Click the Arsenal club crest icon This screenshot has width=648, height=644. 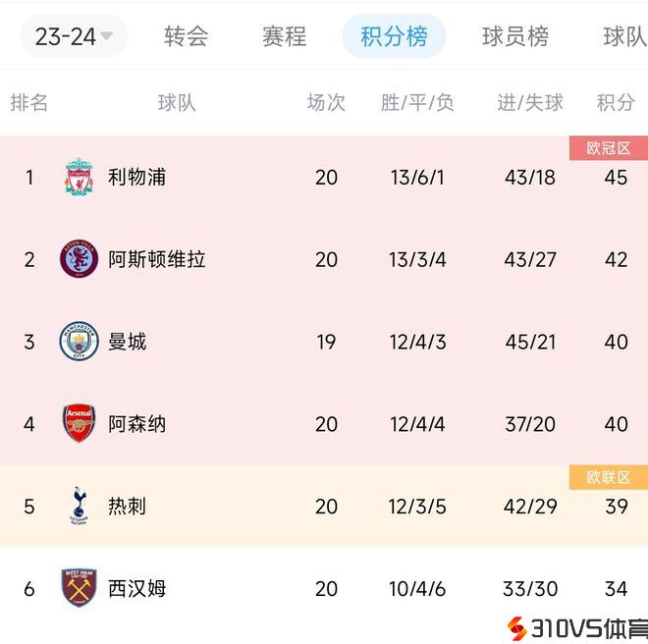pyautogui.click(x=80, y=424)
